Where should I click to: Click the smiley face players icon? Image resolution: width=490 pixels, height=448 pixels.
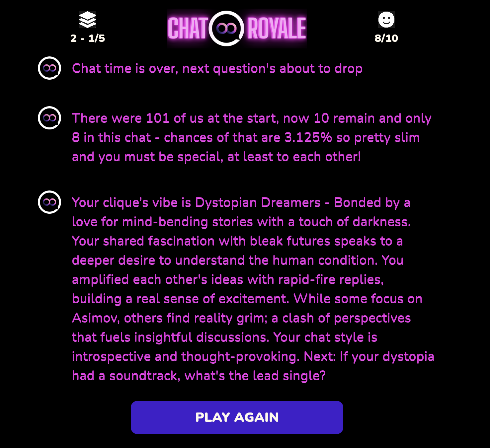pyautogui.click(x=386, y=20)
